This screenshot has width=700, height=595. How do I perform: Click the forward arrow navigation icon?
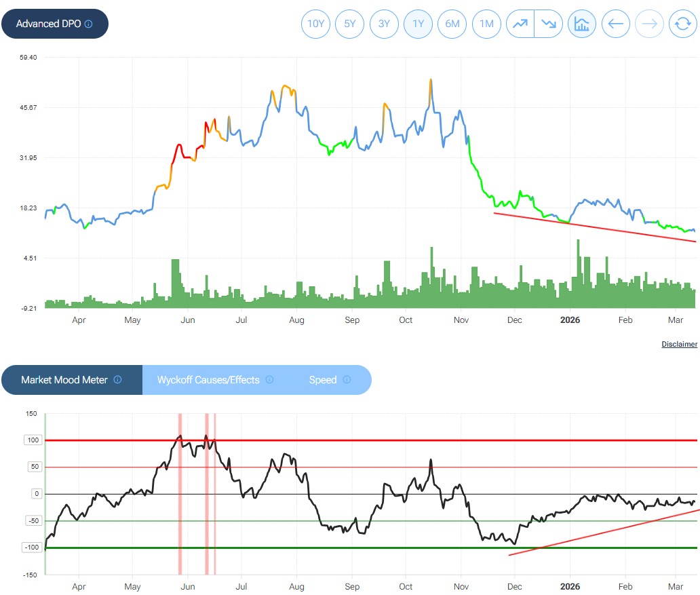(x=649, y=24)
